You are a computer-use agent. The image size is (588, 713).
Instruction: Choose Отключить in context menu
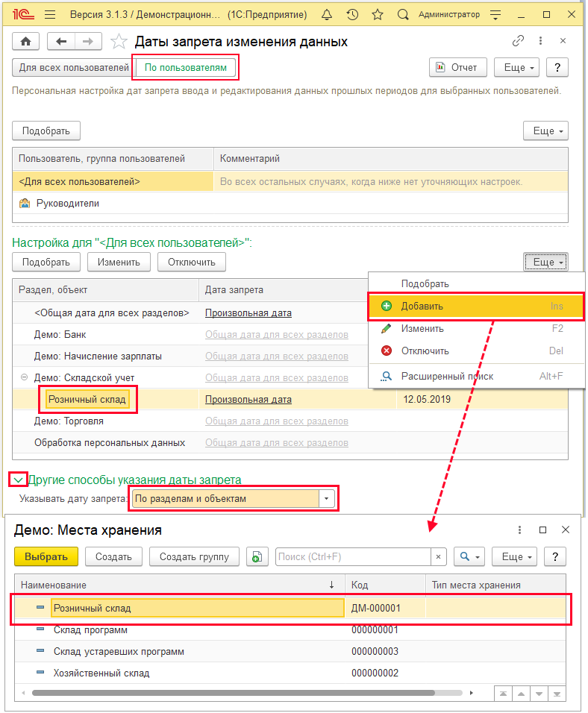(476, 351)
